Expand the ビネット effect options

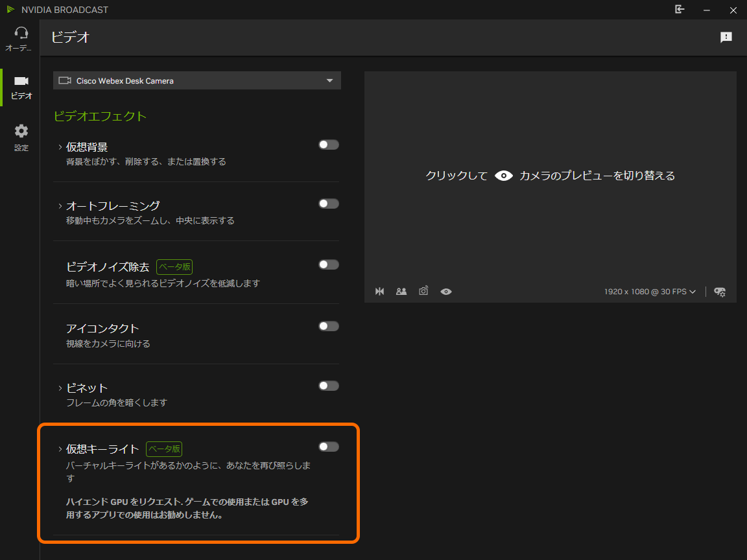click(x=58, y=388)
